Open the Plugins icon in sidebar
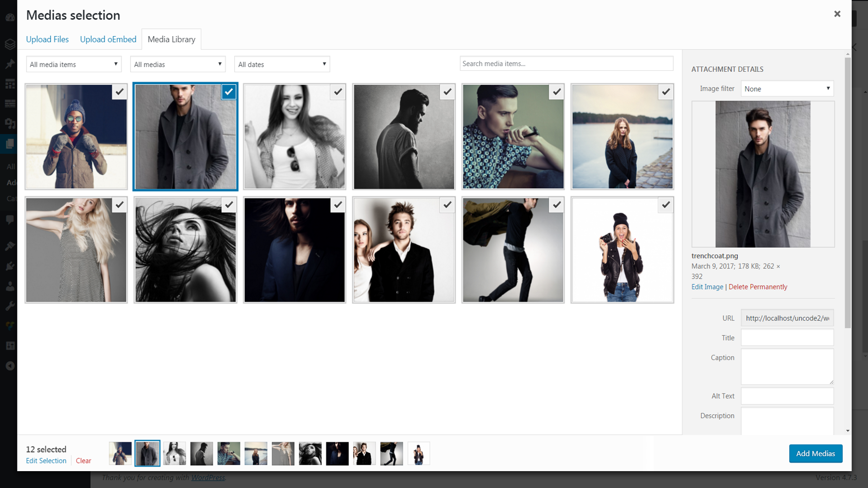 click(10, 266)
